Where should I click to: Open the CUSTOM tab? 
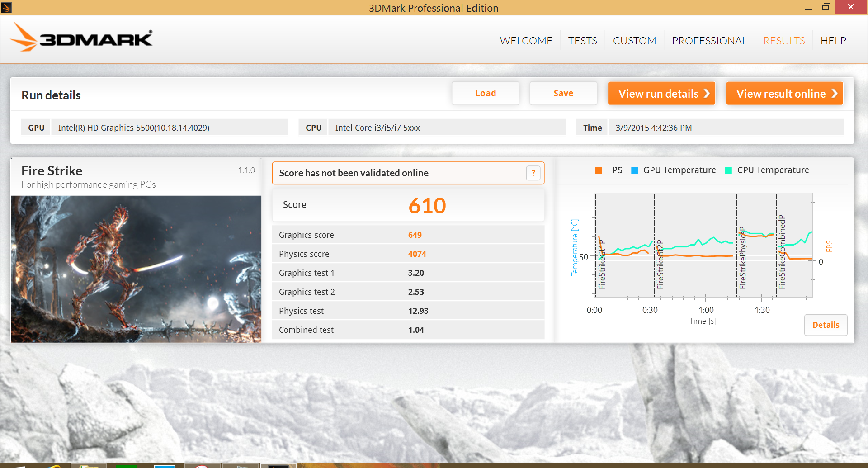tap(634, 41)
